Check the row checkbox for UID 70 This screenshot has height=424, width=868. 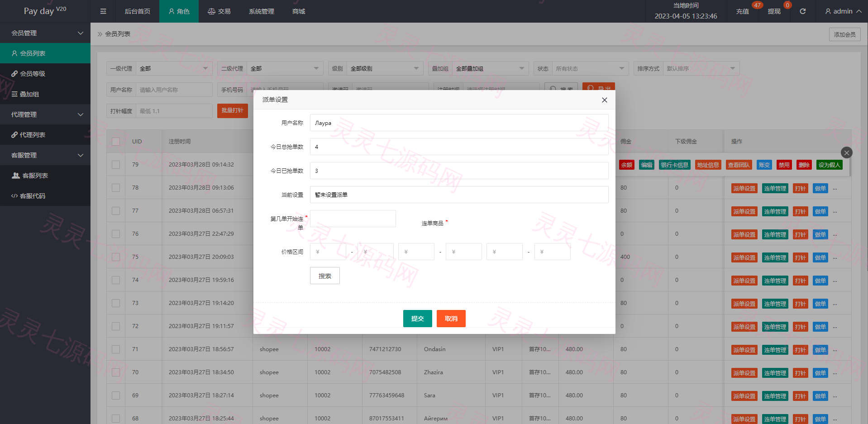pos(116,372)
